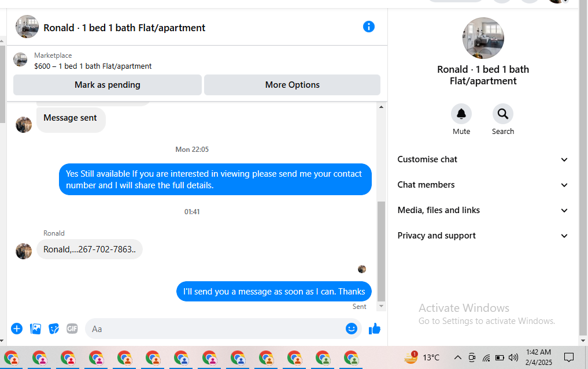Search in conversation with the magnifier icon
This screenshot has height=369, width=588.
click(x=503, y=114)
